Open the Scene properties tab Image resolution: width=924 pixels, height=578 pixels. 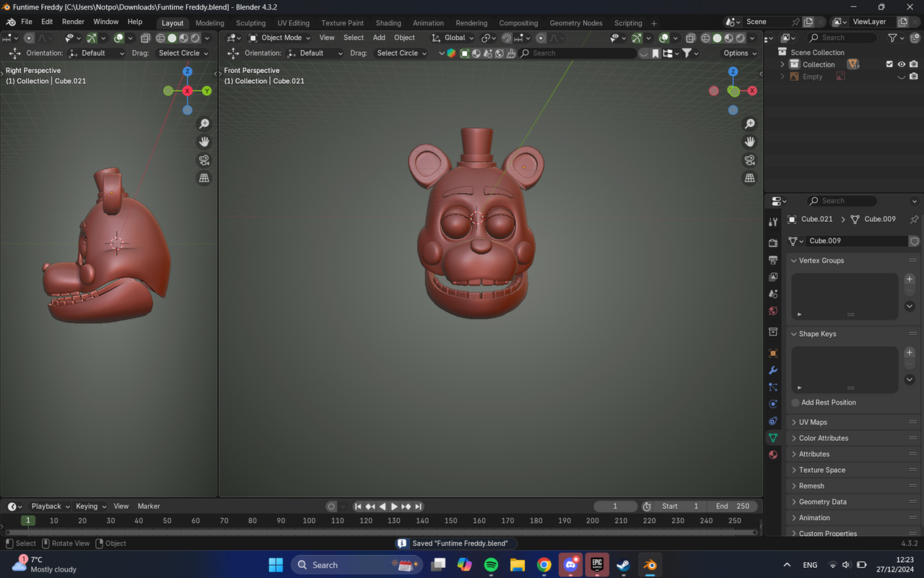[773, 294]
